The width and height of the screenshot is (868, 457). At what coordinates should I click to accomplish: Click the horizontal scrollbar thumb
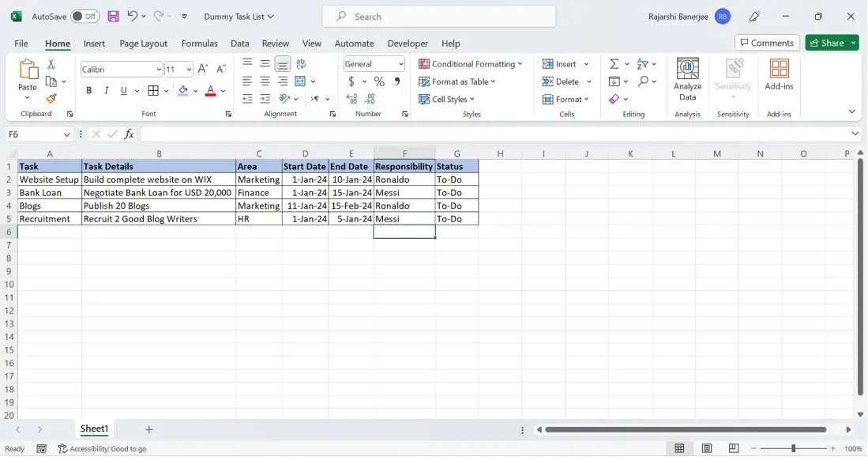pos(686,429)
